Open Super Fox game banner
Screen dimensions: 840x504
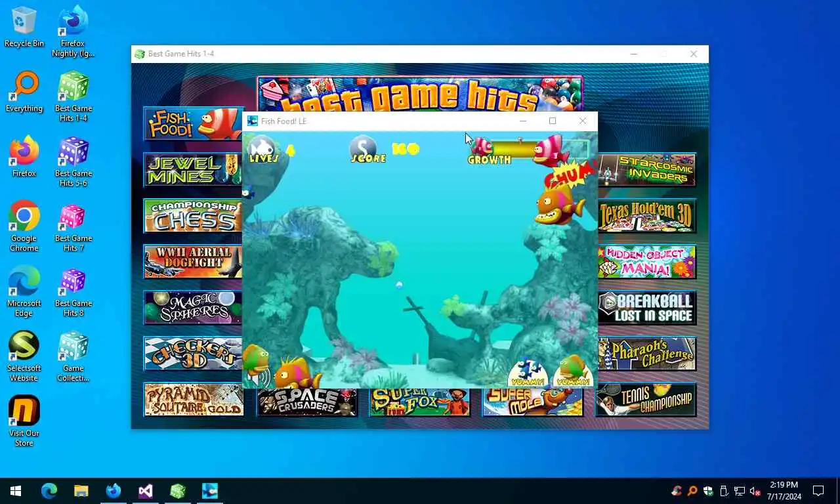click(420, 402)
